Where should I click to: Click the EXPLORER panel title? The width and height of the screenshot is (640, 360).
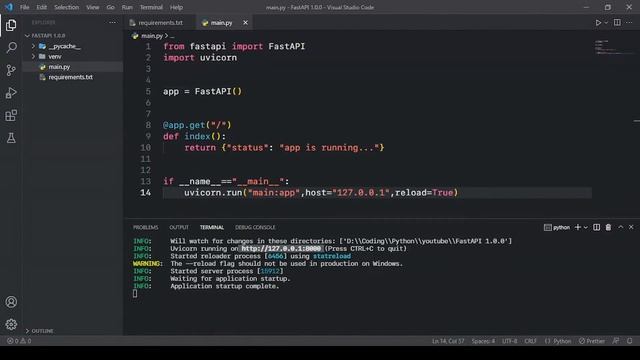44,23
